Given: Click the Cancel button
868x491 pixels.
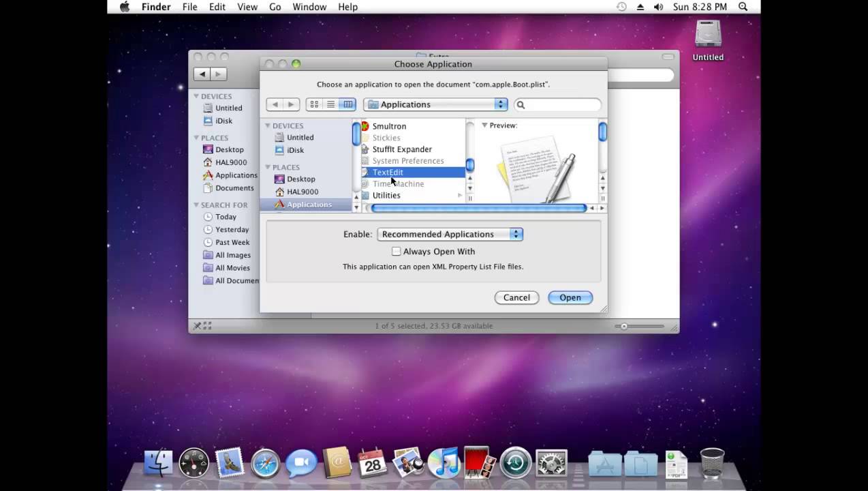Looking at the screenshot, I should pyautogui.click(x=516, y=297).
